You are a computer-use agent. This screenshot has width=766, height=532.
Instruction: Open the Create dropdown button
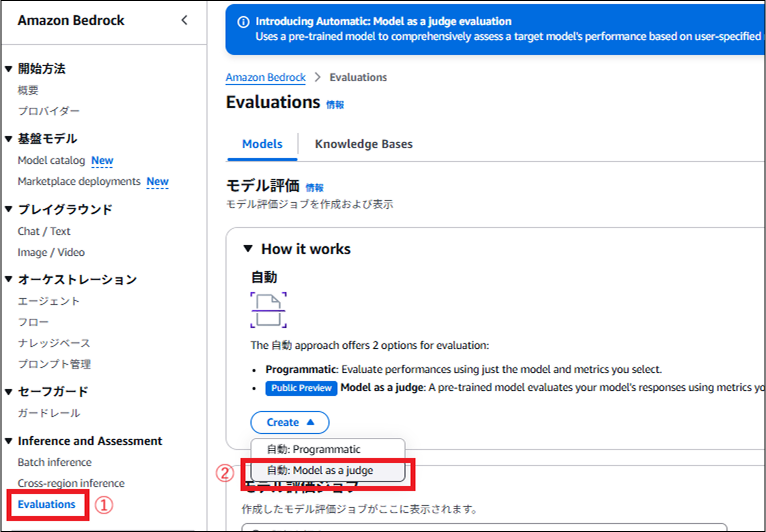[x=290, y=422]
